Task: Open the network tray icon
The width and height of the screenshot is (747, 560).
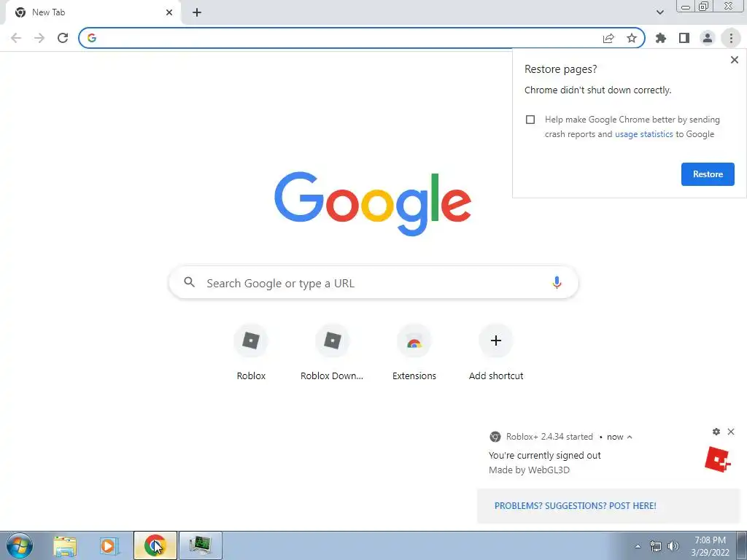Action: [656, 546]
